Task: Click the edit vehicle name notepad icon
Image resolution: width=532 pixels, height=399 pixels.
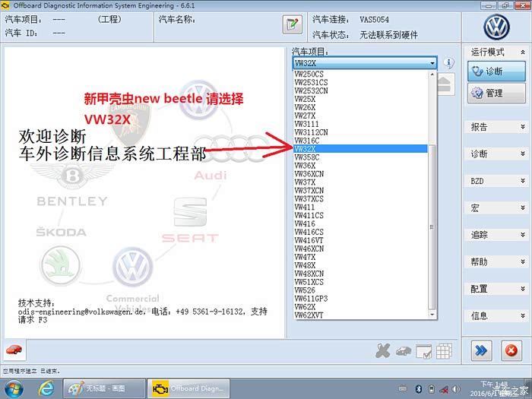Action: click(292, 25)
